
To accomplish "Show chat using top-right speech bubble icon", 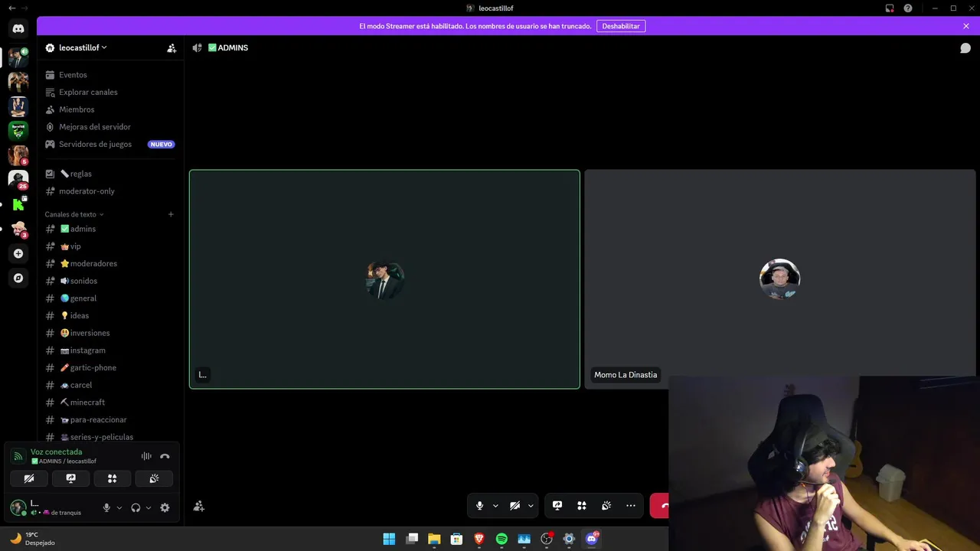I will pyautogui.click(x=965, y=47).
